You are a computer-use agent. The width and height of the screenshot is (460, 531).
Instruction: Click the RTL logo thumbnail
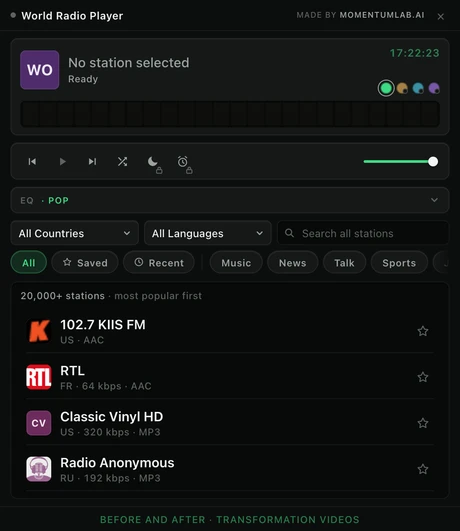(x=39, y=377)
